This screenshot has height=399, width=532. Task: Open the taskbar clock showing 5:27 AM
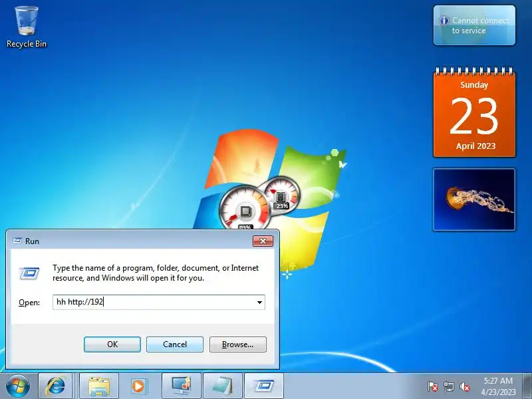[x=498, y=386]
